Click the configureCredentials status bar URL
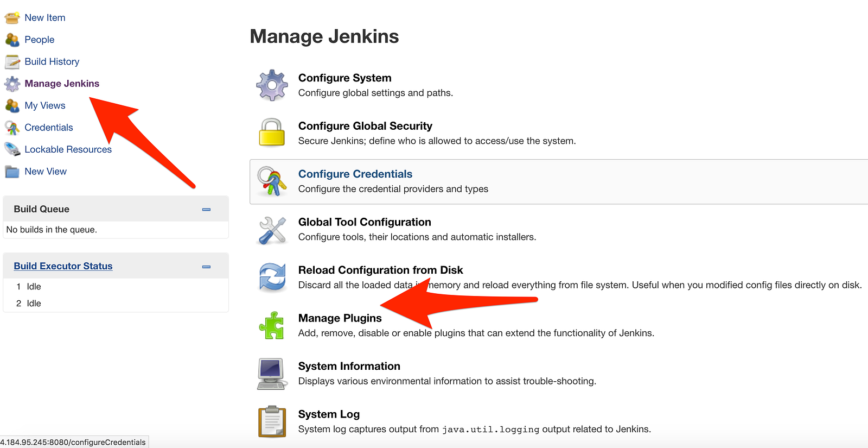The height and width of the screenshot is (448, 868). [73, 442]
